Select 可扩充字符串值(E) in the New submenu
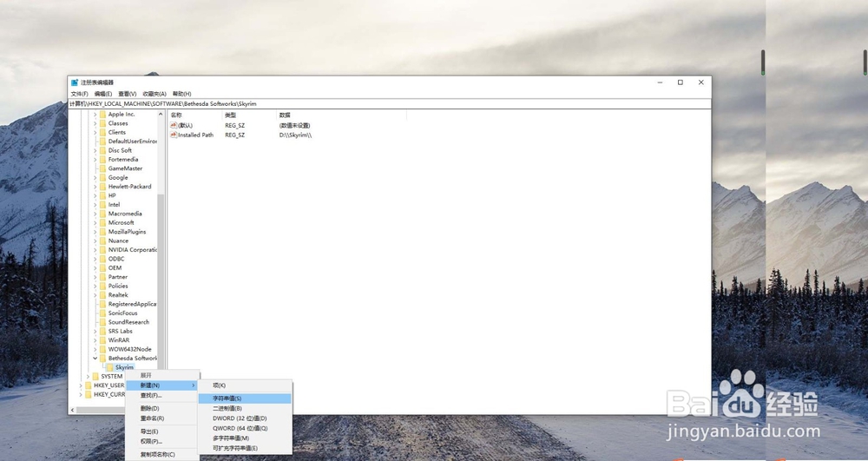 click(245, 448)
